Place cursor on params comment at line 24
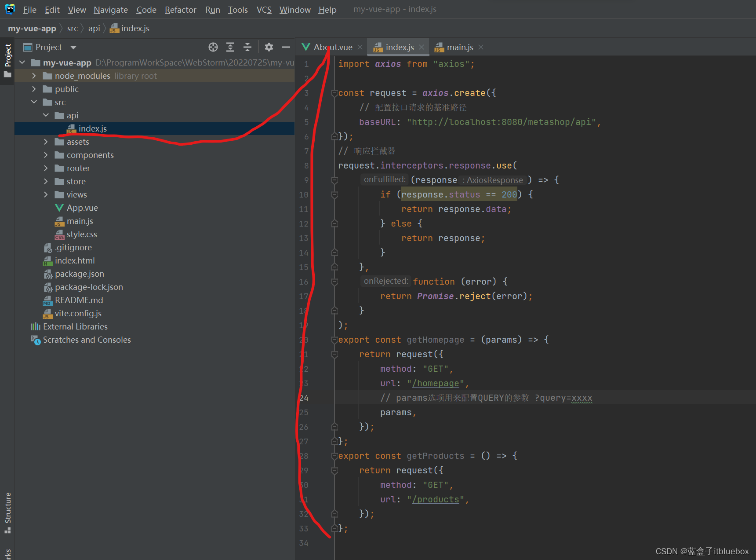This screenshot has height=560, width=756. click(x=486, y=398)
